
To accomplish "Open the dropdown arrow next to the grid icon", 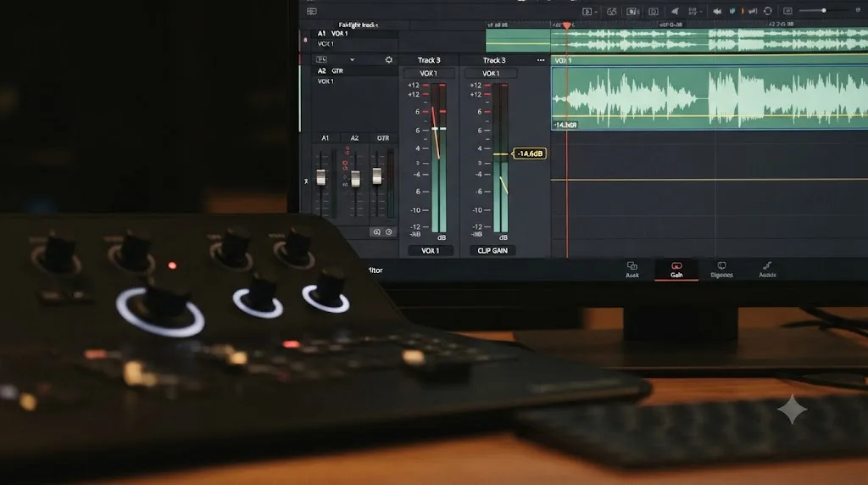I will [701, 12].
